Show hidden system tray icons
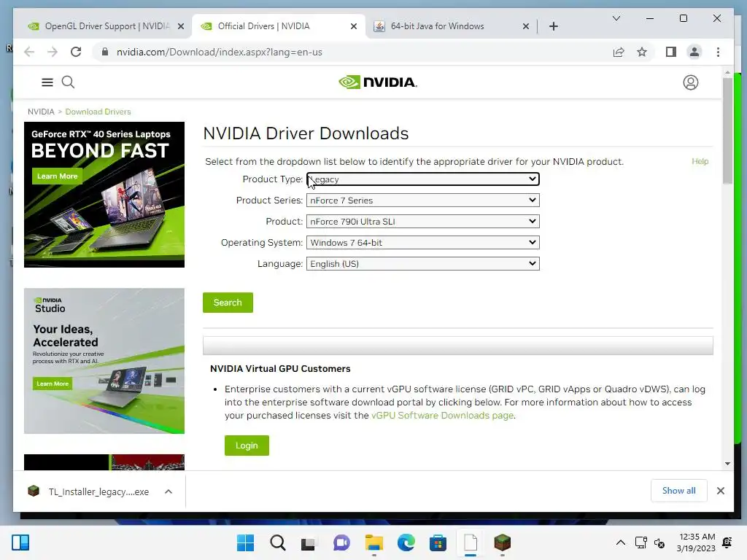This screenshot has height=560, width=747. pos(620,542)
